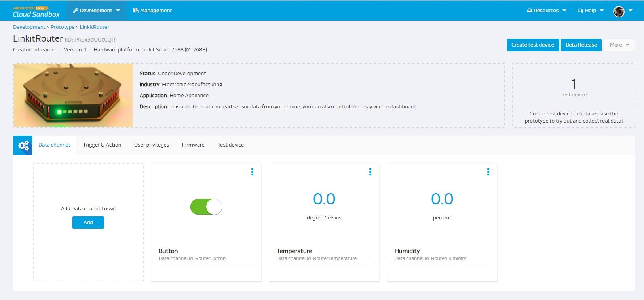Open the three-dot menu on the Humidity card
The width and height of the screenshot is (644, 300).
(x=488, y=172)
